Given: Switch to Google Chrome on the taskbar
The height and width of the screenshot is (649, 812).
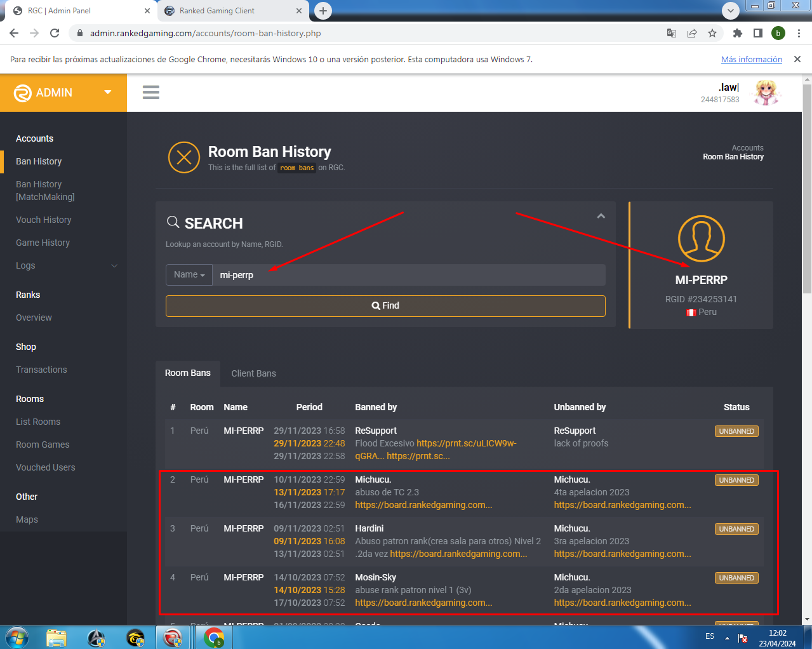Looking at the screenshot, I should 215,638.
